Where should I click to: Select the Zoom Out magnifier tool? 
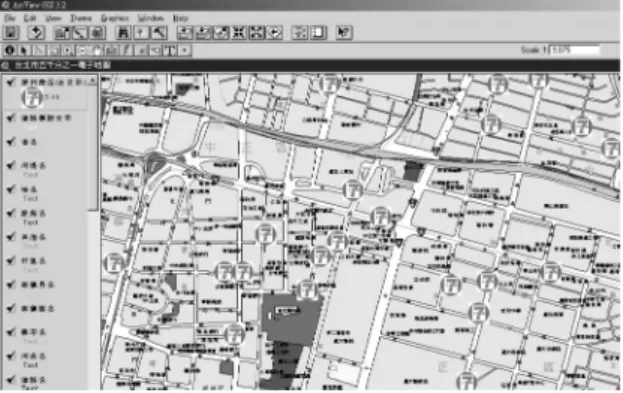(82, 50)
